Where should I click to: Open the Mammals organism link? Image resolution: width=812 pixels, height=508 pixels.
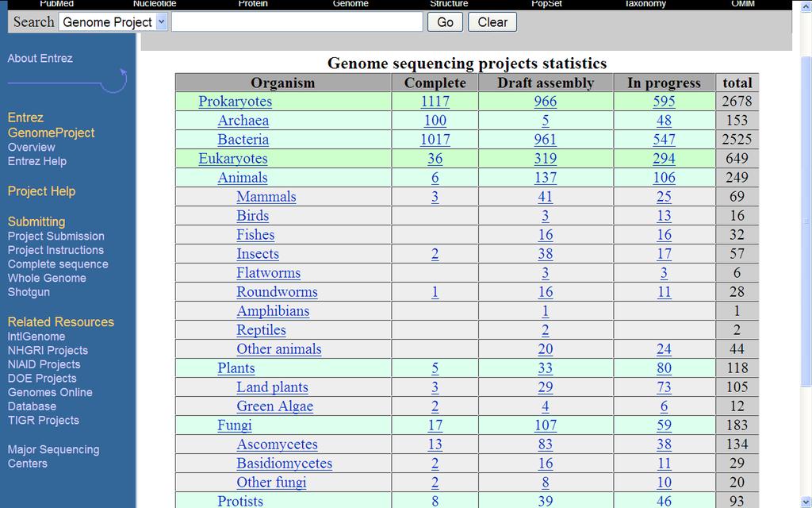coord(266,197)
